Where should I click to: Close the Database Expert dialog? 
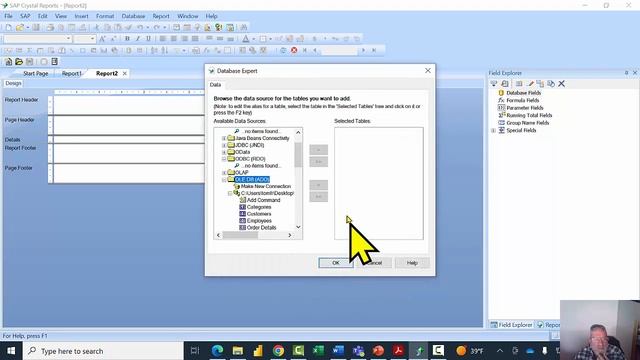point(427,71)
